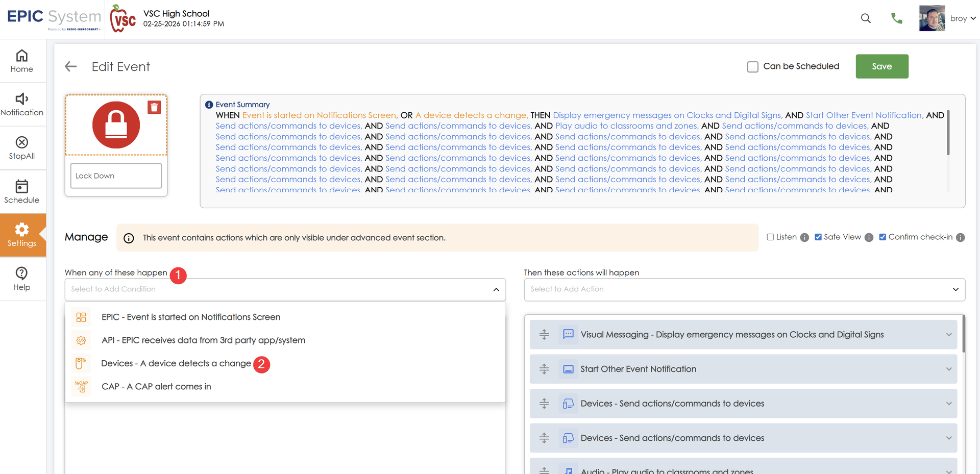This screenshot has height=474, width=980.
Task: Click the Lock Down event name field
Action: point(116,176)
